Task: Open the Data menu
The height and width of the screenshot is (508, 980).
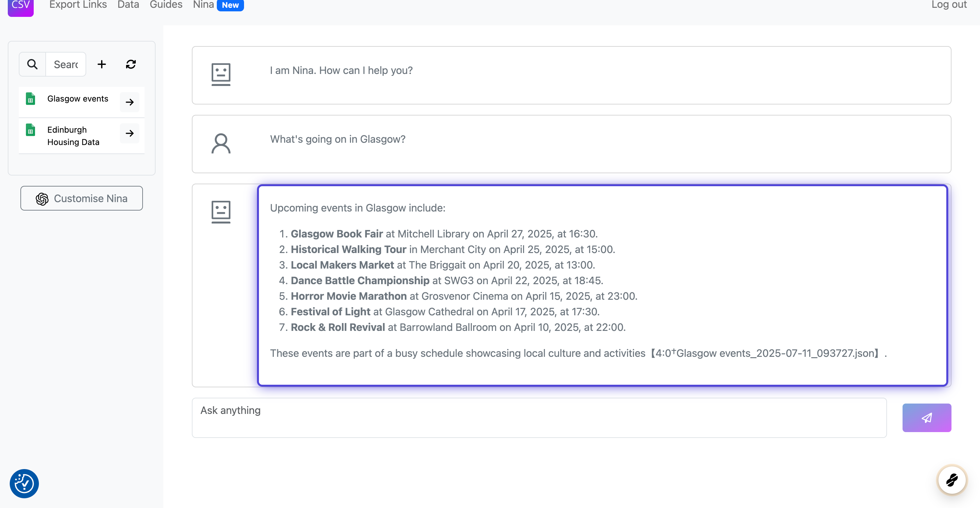Action: tap(128, 5)
